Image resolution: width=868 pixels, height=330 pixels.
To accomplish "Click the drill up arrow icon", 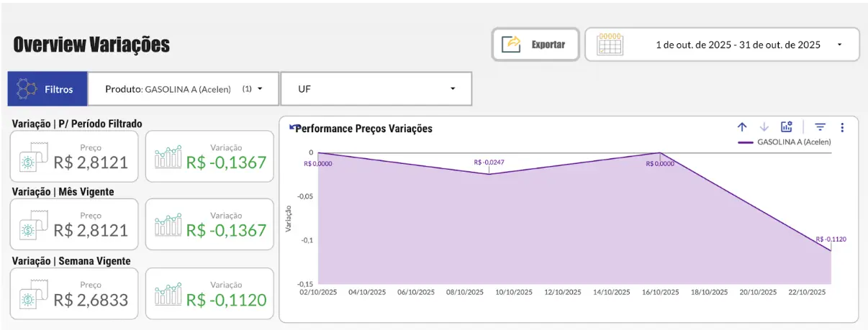I will 742,127.
